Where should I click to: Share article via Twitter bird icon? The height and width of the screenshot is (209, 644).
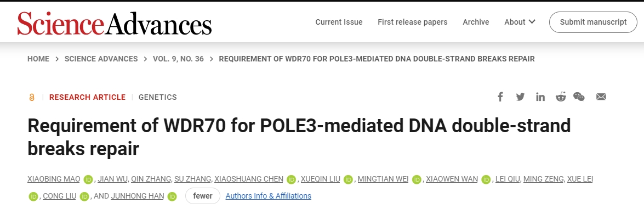[x=520, y=97]
